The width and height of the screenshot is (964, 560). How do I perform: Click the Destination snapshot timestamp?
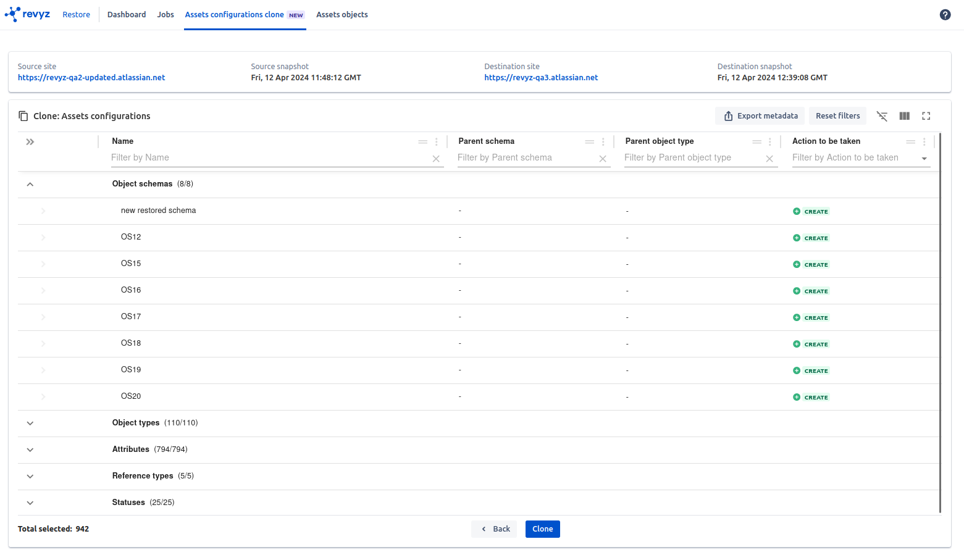[x=773, y=78]
